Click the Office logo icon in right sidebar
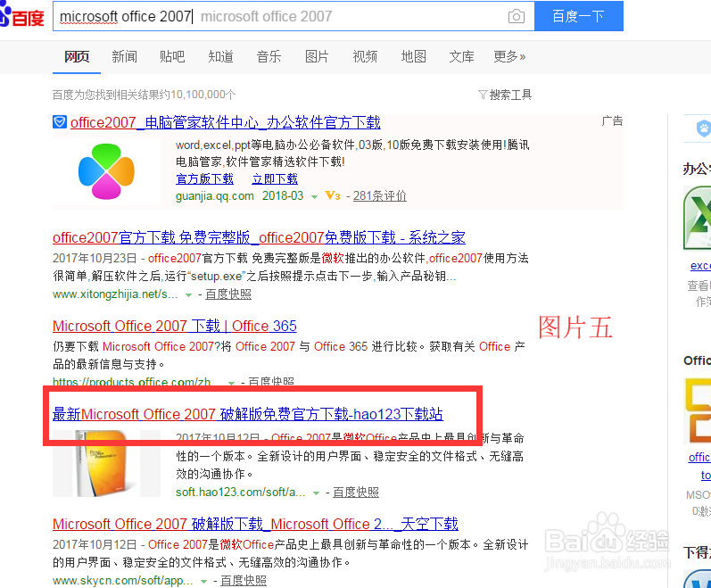The height and width of the screenshot is (588, 711). (698, 410)
